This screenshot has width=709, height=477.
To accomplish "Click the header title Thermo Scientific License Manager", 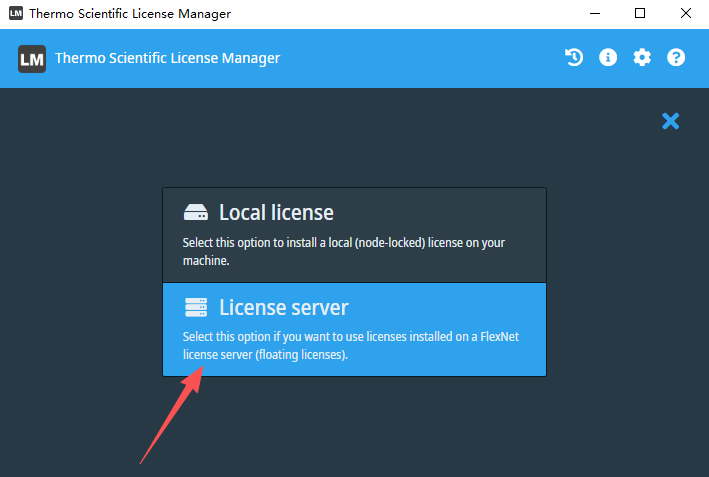I will (x=167, y=58).
